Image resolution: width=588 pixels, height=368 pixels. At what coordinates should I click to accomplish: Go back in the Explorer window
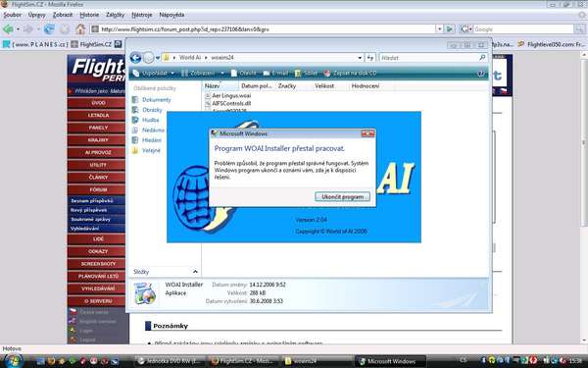(135, 58)
